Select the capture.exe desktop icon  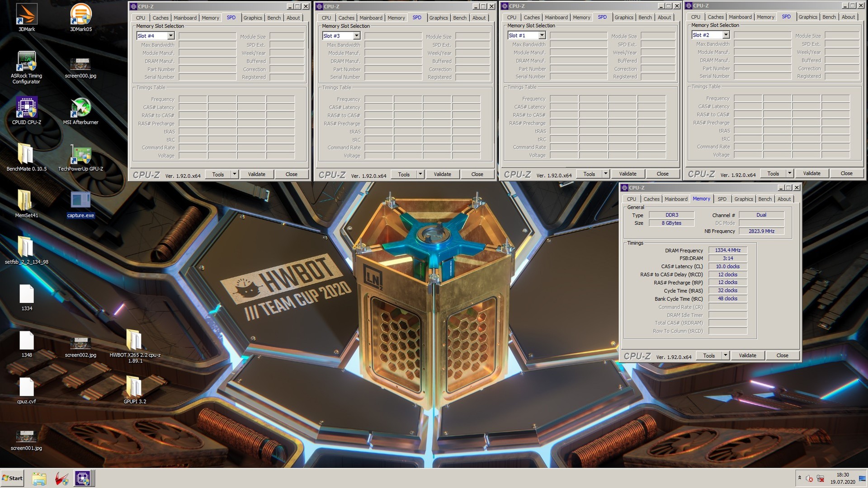pyautogui.click(x=80, y=204)
